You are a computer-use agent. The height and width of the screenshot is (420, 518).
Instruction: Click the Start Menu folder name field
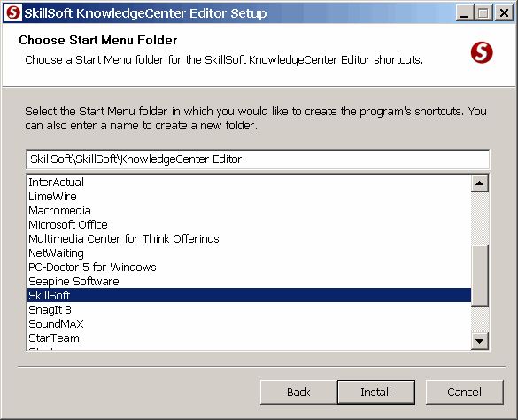tap(258, 159)
